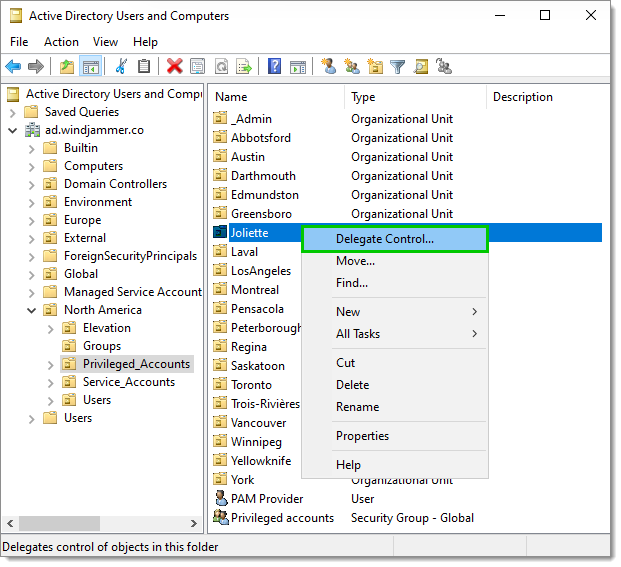The width and height of the screenshot is (621, 567).
Task: Choose Help from context menu
Action: [395, 464]
